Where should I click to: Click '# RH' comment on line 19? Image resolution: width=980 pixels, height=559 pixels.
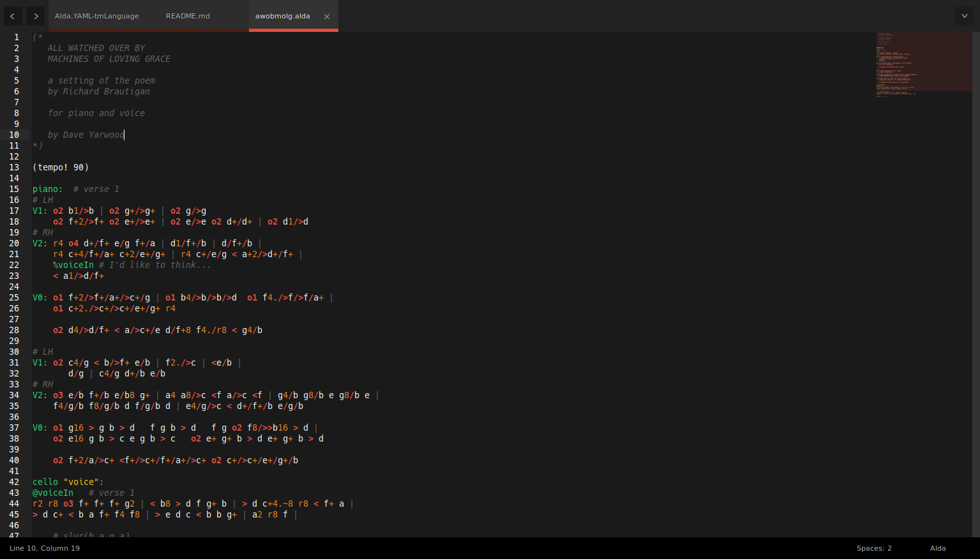[x=43, y=232]
